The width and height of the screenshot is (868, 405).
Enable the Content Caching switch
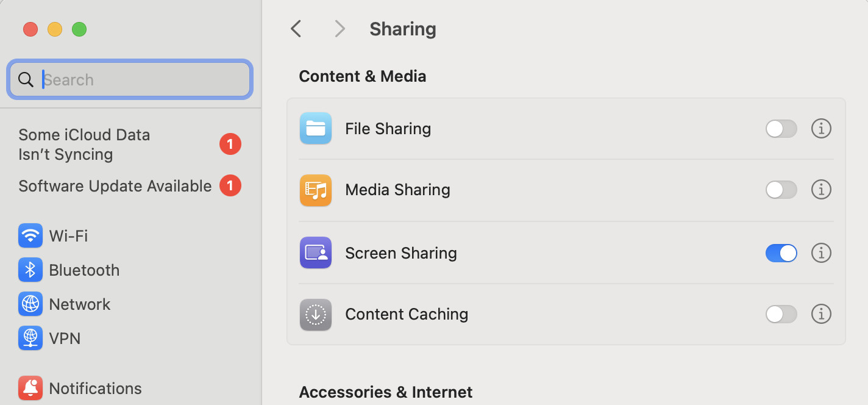click(x=781, y=314)
